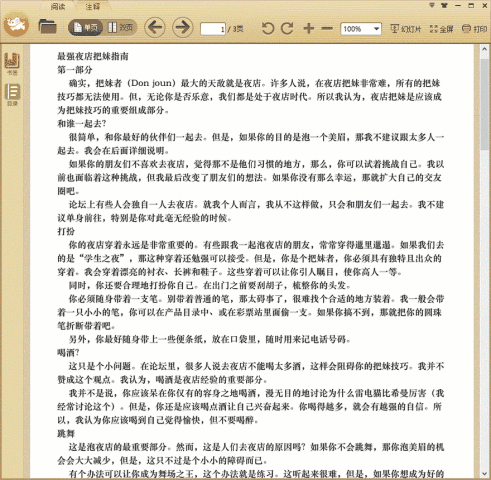Viewport: 491px width, 480px height.
Task: Expand the 100% zoom dropdown
Action: (377, 29)
